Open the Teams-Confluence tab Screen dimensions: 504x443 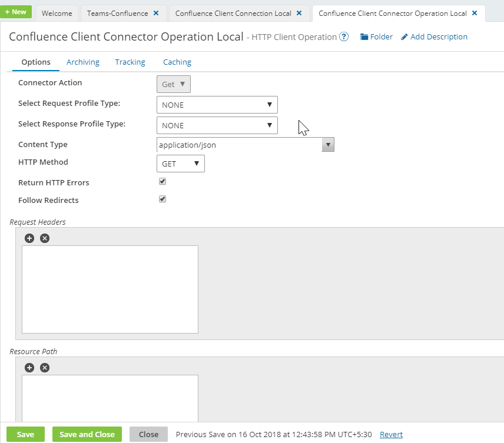tap(117, 14)
